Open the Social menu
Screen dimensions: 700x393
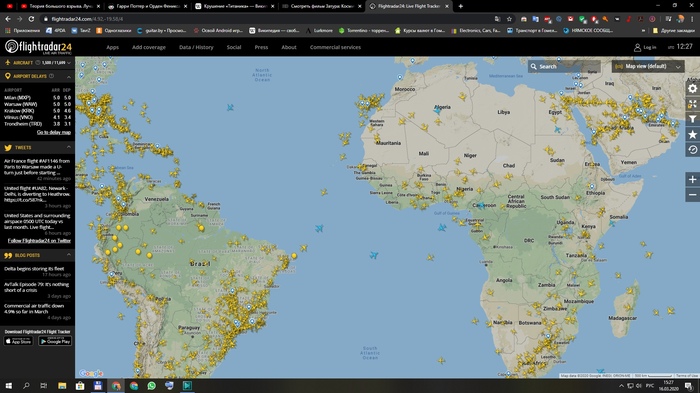click(x=233, y=47)
